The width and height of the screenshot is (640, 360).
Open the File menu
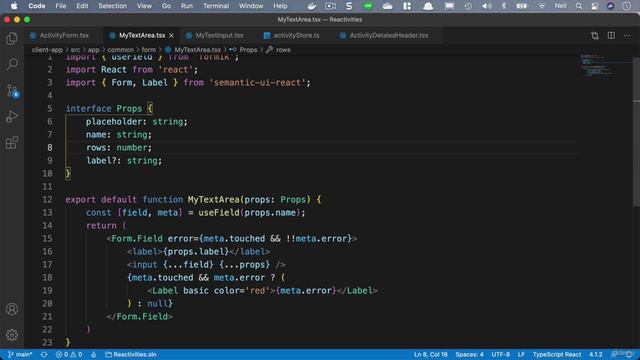(61, 6)
